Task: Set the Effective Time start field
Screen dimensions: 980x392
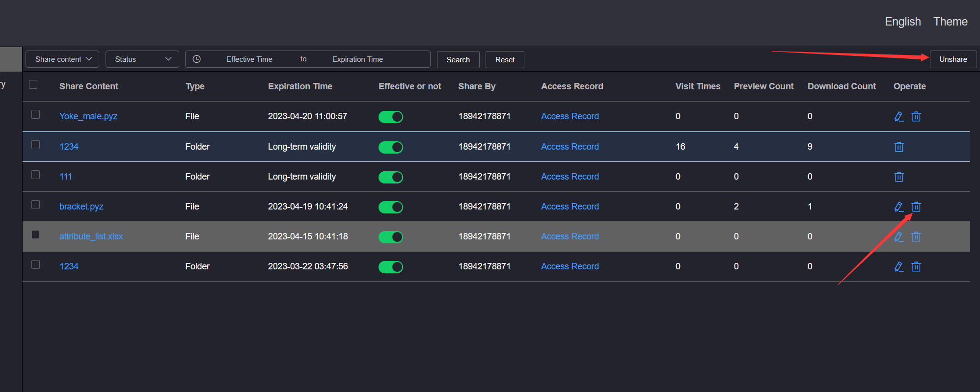Action: coord(249,59)
